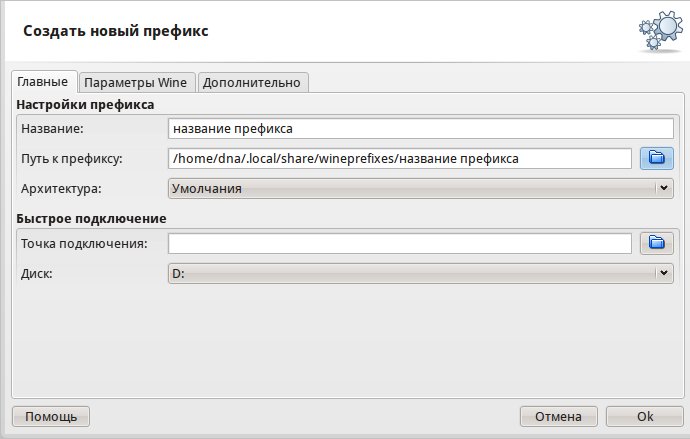Image resolution: width=690 pixels, height=439 pixels.
Task: Click the Диск: label
Action: click(37, 272)
